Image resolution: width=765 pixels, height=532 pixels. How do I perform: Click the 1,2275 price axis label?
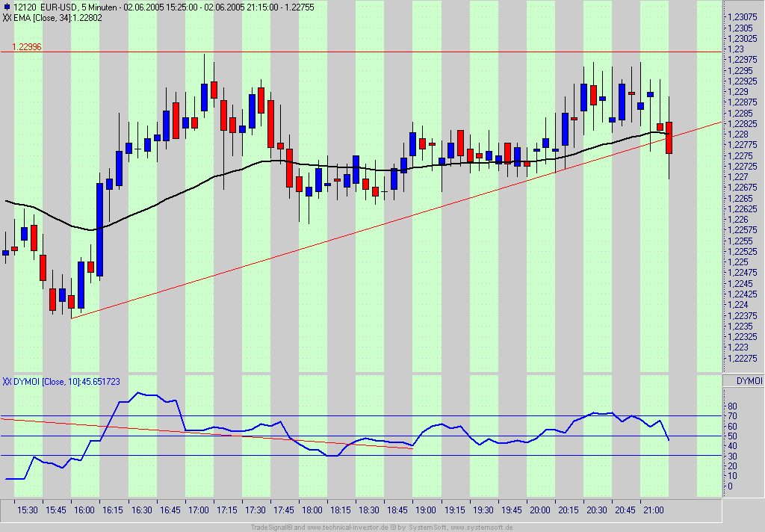tap(740, 155)
